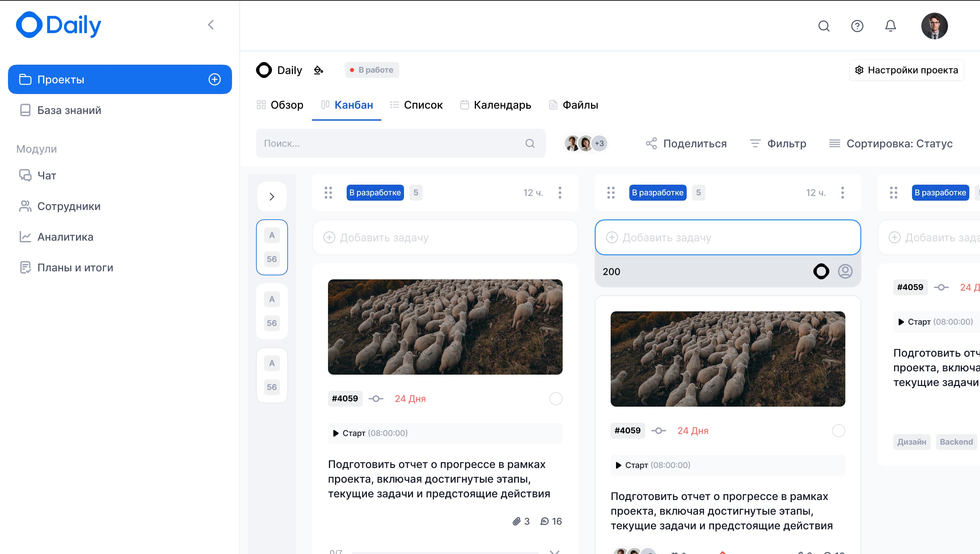The image size is (980, 554).
Task: Click the Поделиться button
Action: pos(687,143)
